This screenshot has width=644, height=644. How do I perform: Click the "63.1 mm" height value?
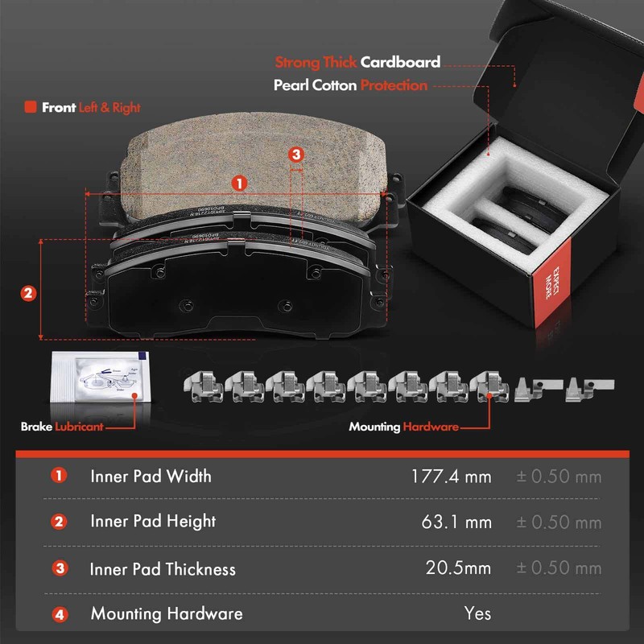click(x=456, y=522)
